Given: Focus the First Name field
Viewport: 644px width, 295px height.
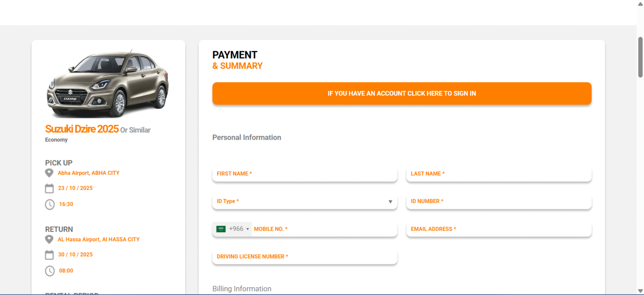Looking at the screenshot, I should 305,174.
